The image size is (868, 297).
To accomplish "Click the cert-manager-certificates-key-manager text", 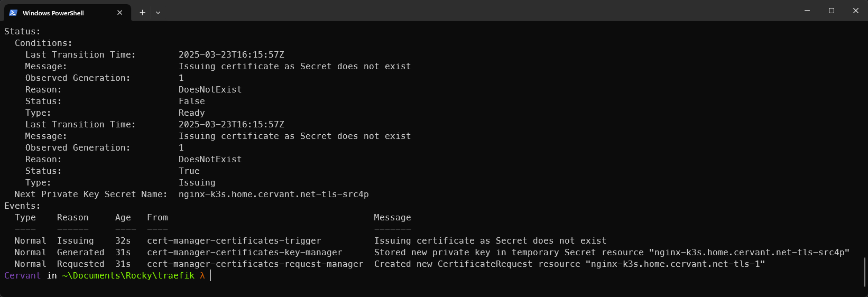I will coord(244,253).
